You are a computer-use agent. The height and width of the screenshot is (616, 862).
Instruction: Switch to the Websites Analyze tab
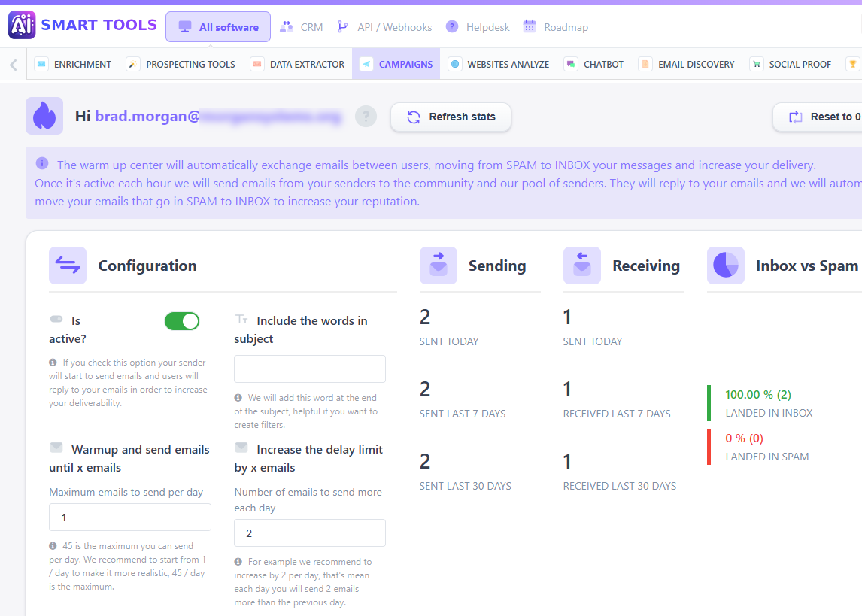(499, 64)
